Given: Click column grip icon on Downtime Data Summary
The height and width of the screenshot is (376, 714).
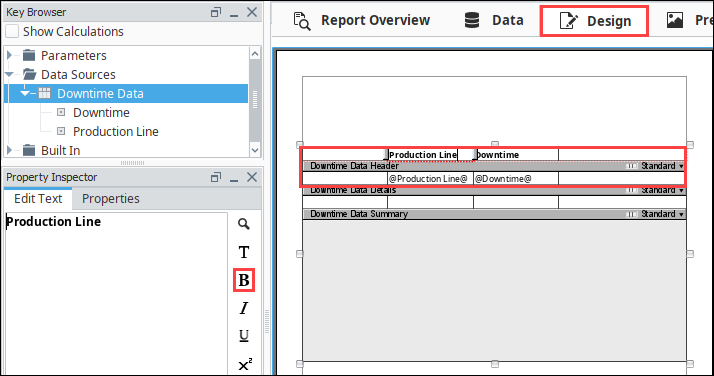Looking at the screenshot, I should point(631,214).
